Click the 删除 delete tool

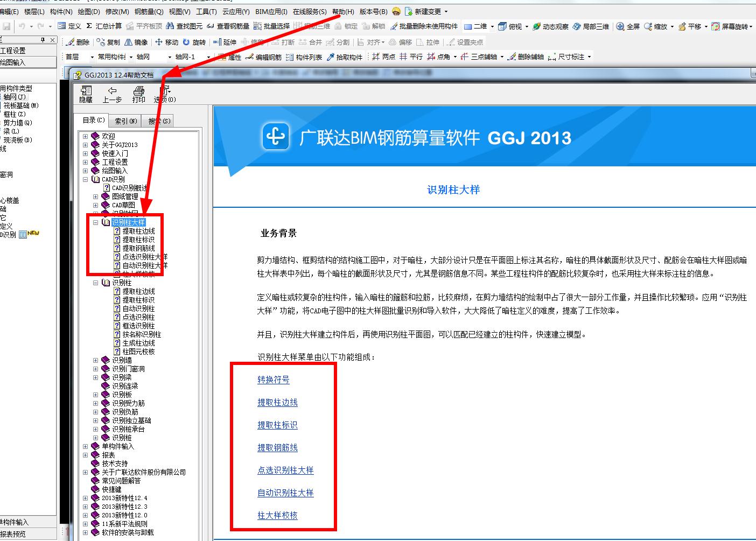pos(78,42)
